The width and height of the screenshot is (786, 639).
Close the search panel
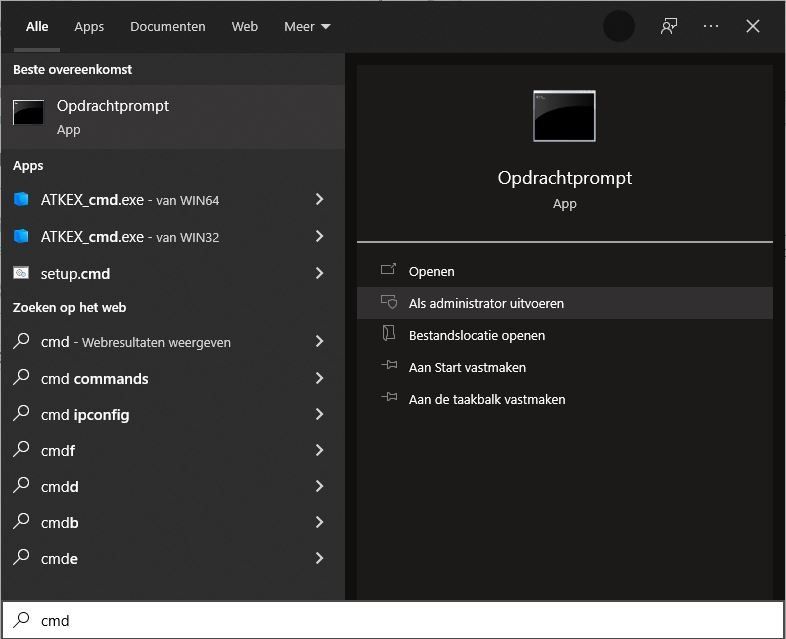pos(753,26)
